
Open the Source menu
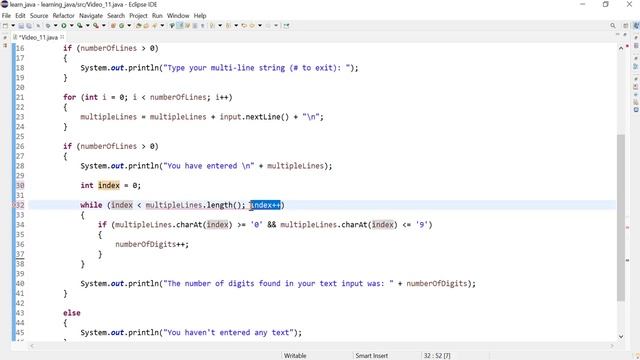[39, 16]
